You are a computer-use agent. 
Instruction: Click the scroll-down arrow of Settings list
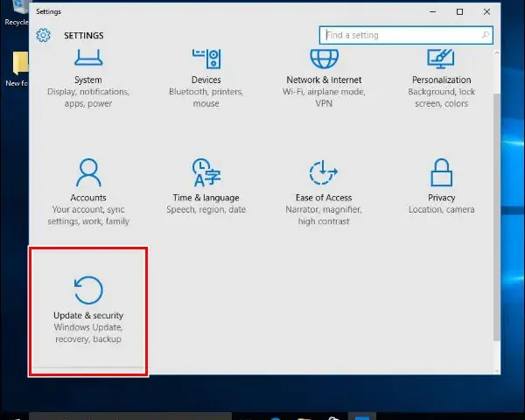coord(497,371)
